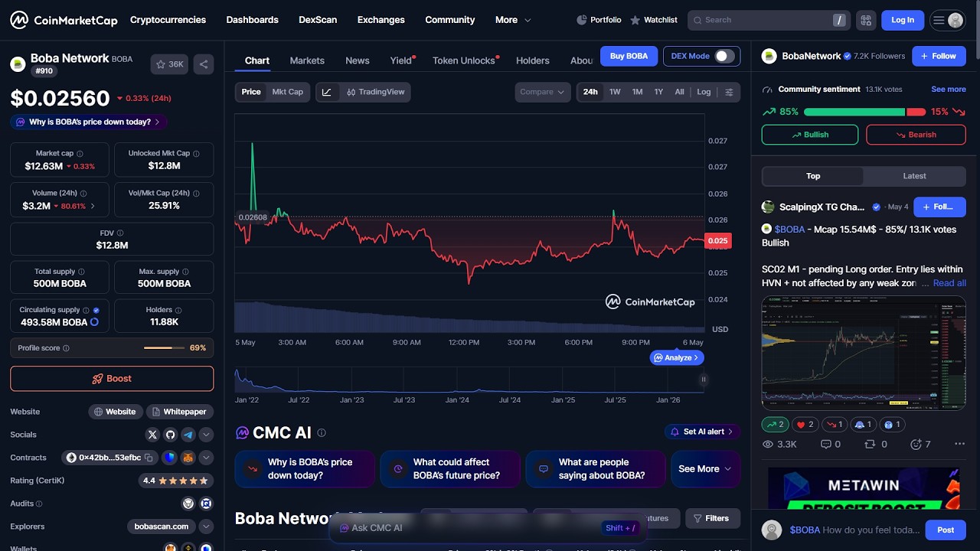Select Mkt Cap chart view
This screenshot has height=551, width=980.
click(288, 92)
